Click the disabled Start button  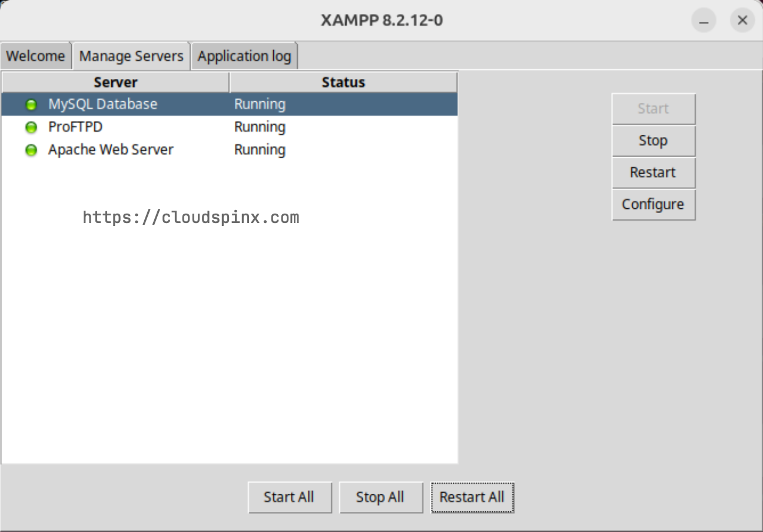click(653, 109)
